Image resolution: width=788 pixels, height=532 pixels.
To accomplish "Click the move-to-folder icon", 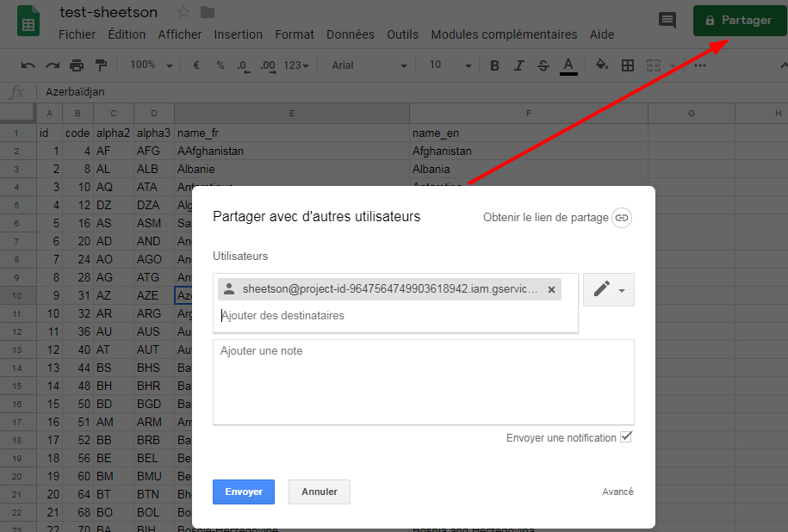I will tap(207, 12).
